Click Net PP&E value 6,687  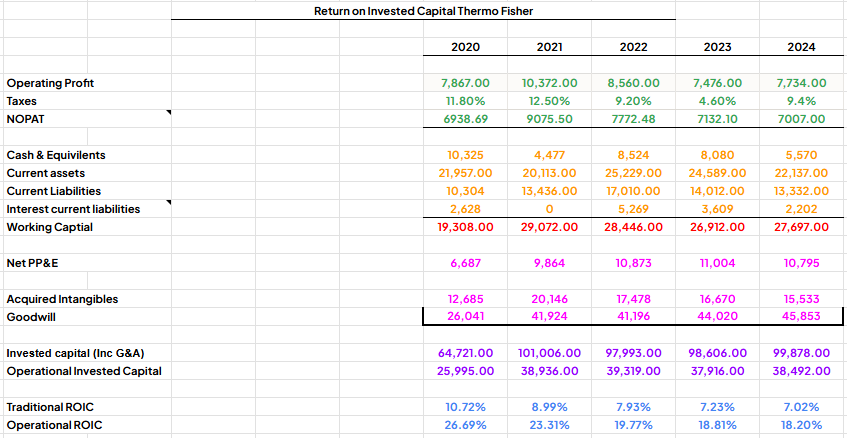click(465, 263)
